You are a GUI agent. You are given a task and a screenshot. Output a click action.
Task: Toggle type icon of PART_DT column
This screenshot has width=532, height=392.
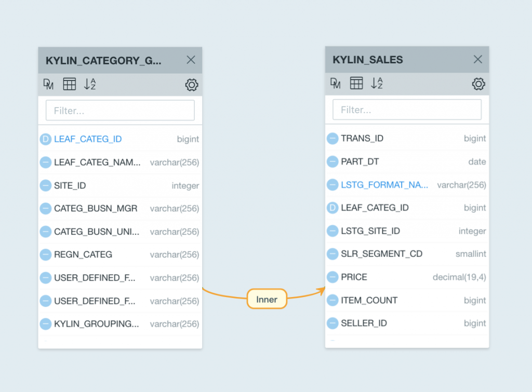pyautogui.click(x=332, y=161)
